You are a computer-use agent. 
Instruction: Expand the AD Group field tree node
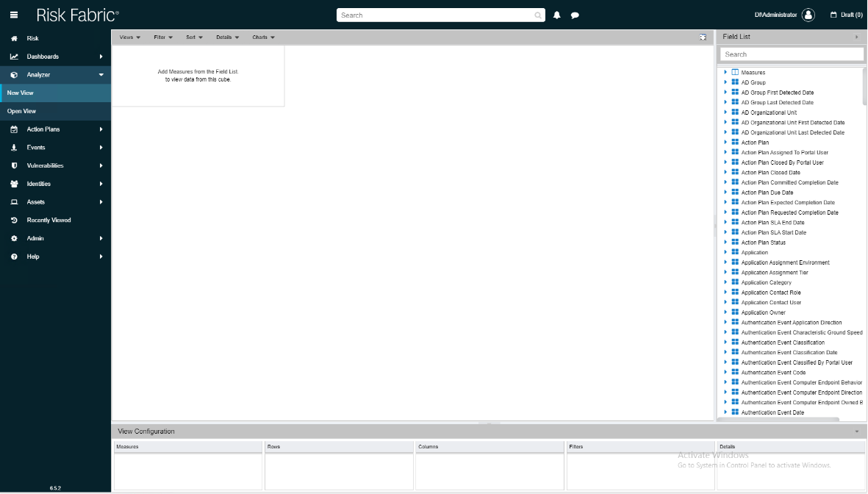pos(725,82)
